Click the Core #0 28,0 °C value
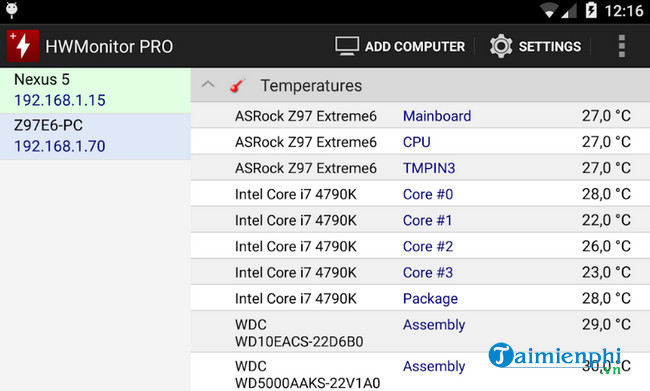The width and height of the screenshot is (650, 391). (606, 194)
